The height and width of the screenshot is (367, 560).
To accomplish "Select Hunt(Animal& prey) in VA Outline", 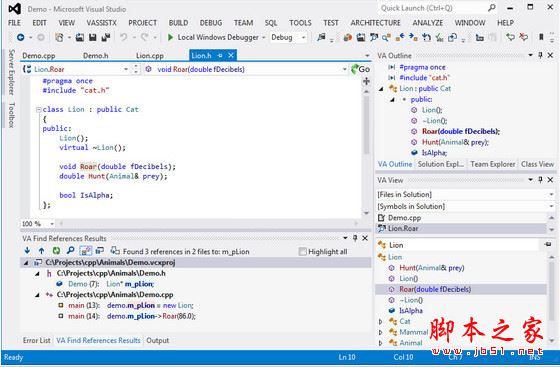I will (x=455, y=142).
